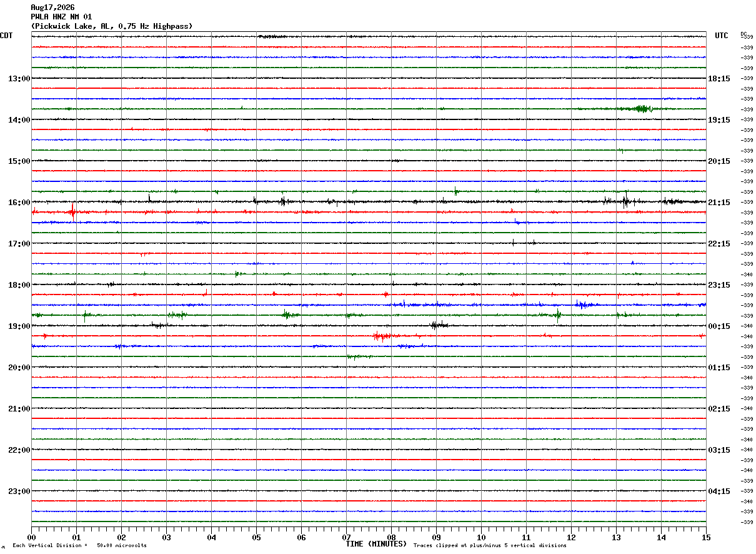The image size is (756, 554).
Task: Click the red burst on the 19:15 trace
Action: 382,336
